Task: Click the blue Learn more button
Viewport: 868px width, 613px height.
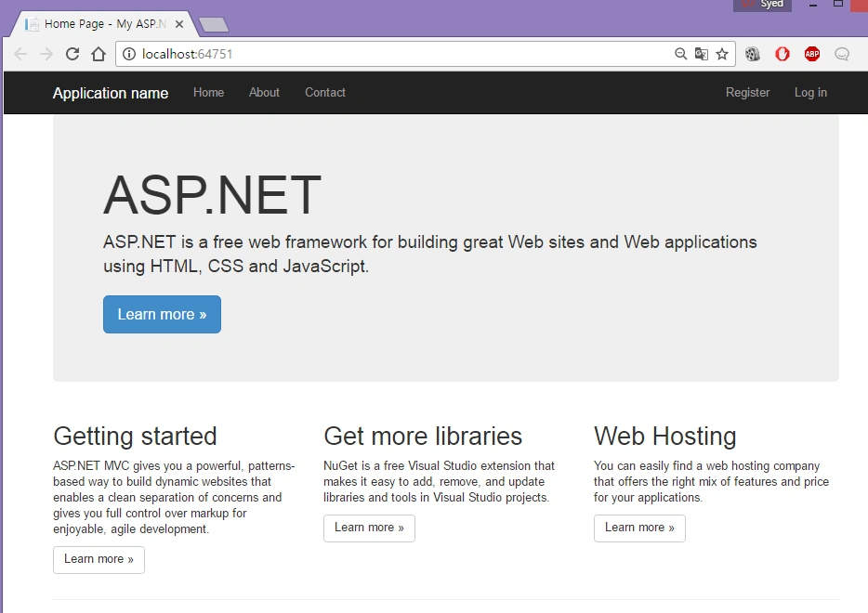Action: [162, 314]
